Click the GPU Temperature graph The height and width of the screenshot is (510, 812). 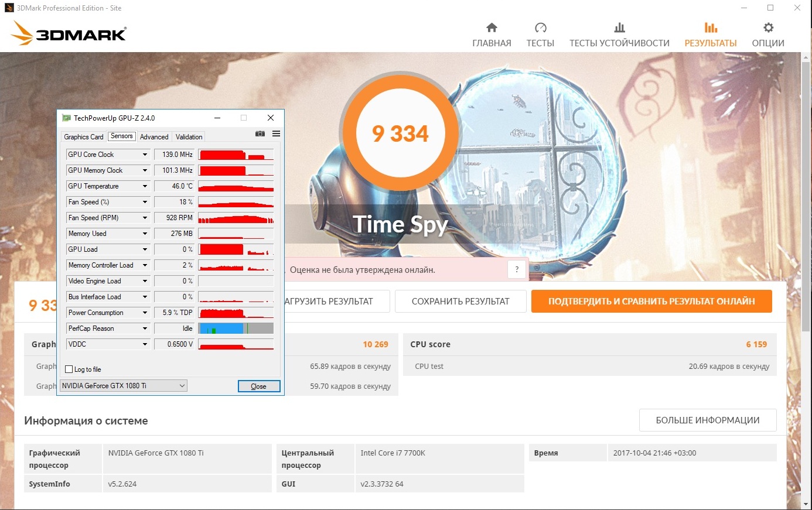click(x=236, y=186)
